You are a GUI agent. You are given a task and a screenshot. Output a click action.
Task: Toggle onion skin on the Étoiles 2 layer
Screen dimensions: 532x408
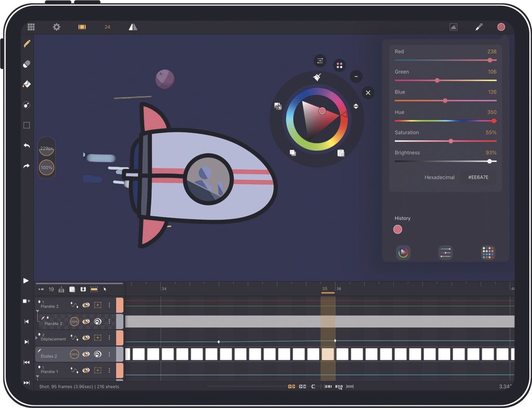point(98,354)
